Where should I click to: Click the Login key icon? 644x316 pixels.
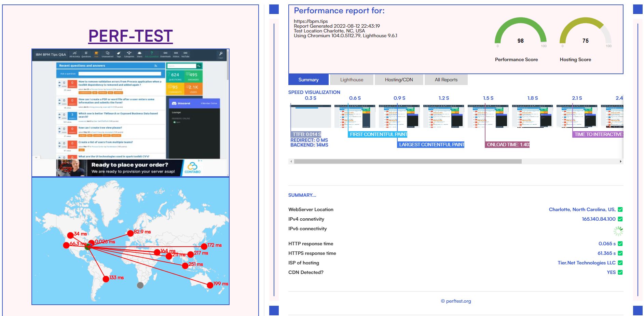pyautogui.click(x=221, y=54)
